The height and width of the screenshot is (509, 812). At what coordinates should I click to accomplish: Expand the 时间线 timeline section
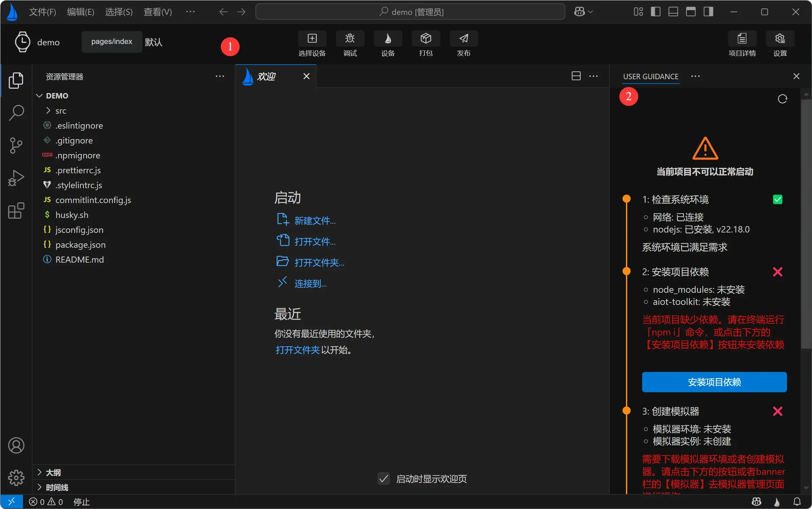click(x=39, y=487)
